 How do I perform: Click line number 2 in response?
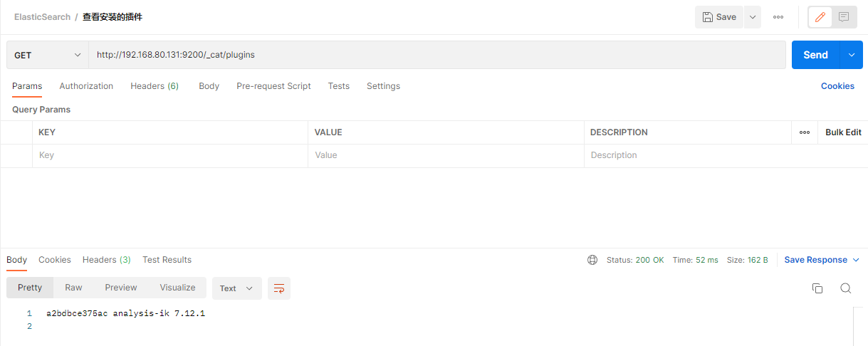tap(29, 326)
